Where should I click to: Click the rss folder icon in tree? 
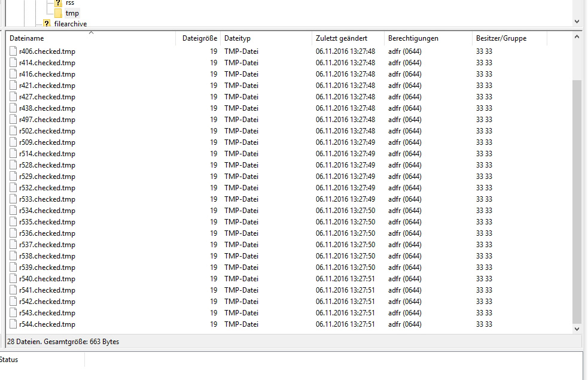[58, 3]
